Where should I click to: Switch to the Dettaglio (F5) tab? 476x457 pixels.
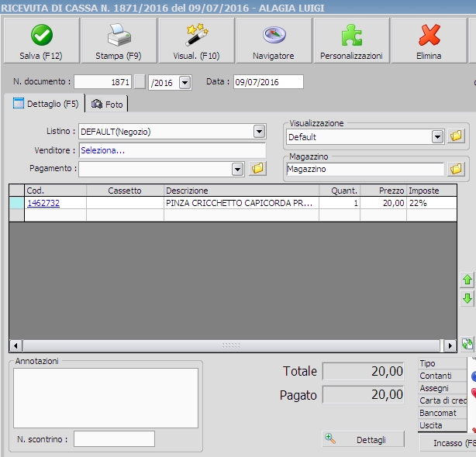[46, 104]
